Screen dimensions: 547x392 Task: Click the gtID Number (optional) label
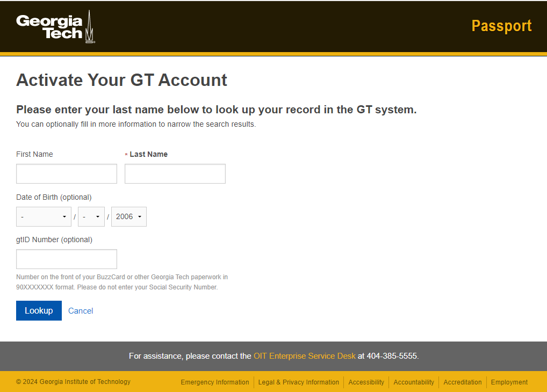(54, 239)
